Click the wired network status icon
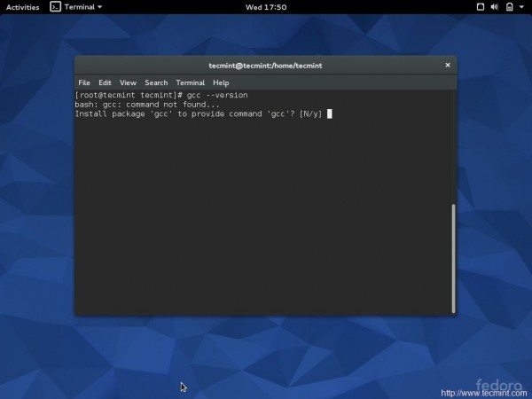Screen dimensions: 532x399 480,6
